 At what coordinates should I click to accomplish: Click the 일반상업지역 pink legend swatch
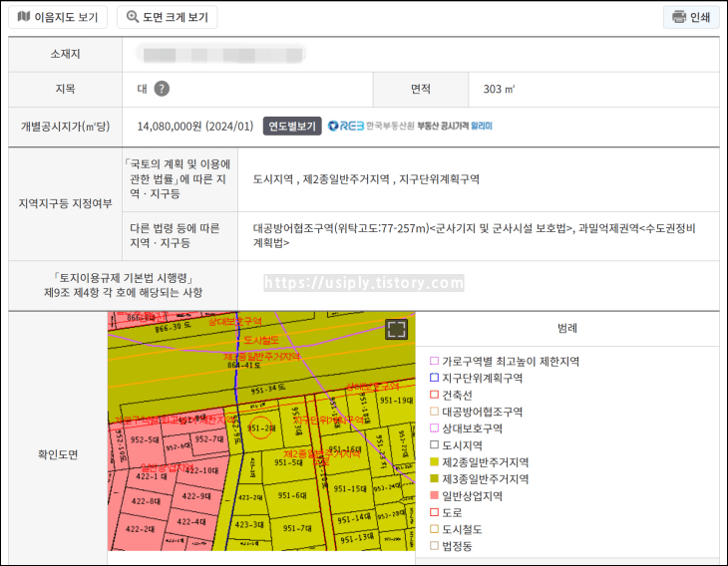434,495
